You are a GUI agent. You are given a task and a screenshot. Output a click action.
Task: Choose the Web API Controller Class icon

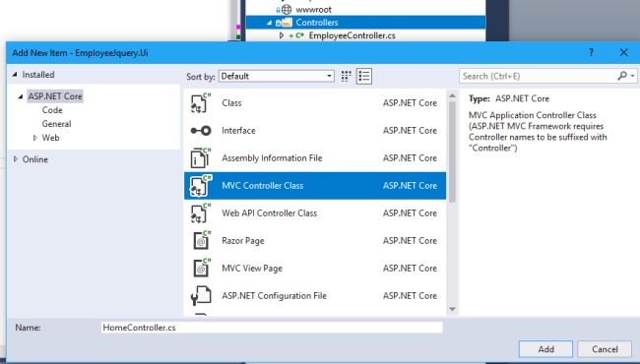pos(201,213)
